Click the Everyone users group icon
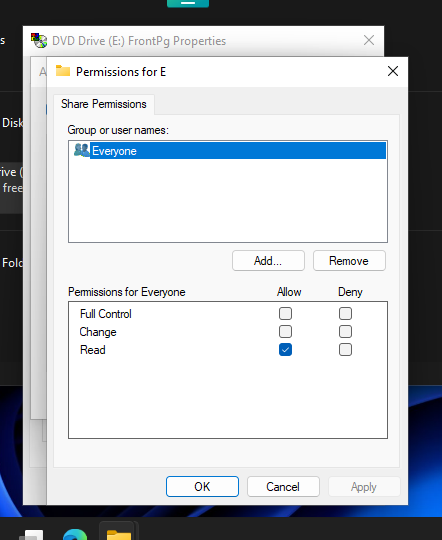Image resolution: width=442 pixels, height=540 pixels. coord(82,150)
